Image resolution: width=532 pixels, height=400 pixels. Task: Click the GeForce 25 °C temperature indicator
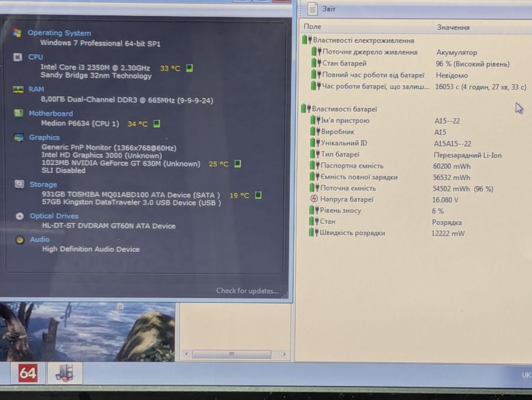(238, 164)
